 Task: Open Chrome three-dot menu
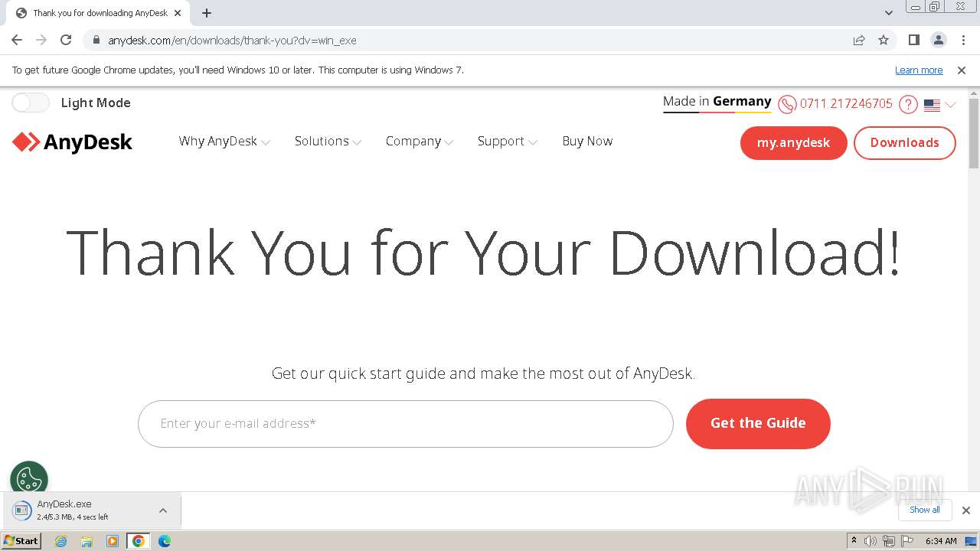[963, 40]
